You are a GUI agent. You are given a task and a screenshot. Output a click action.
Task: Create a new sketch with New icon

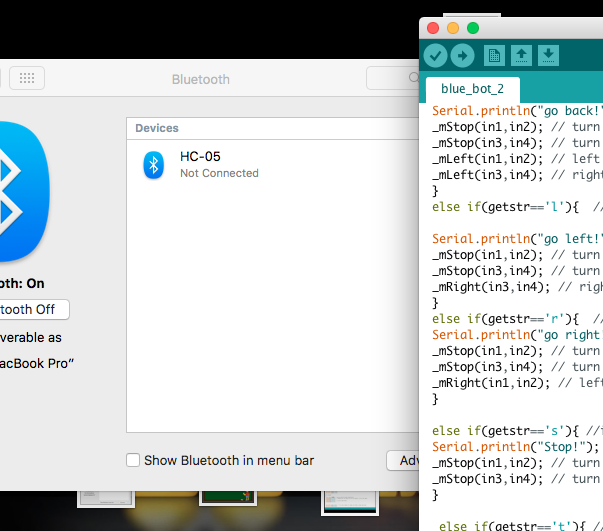coord(494,56)
